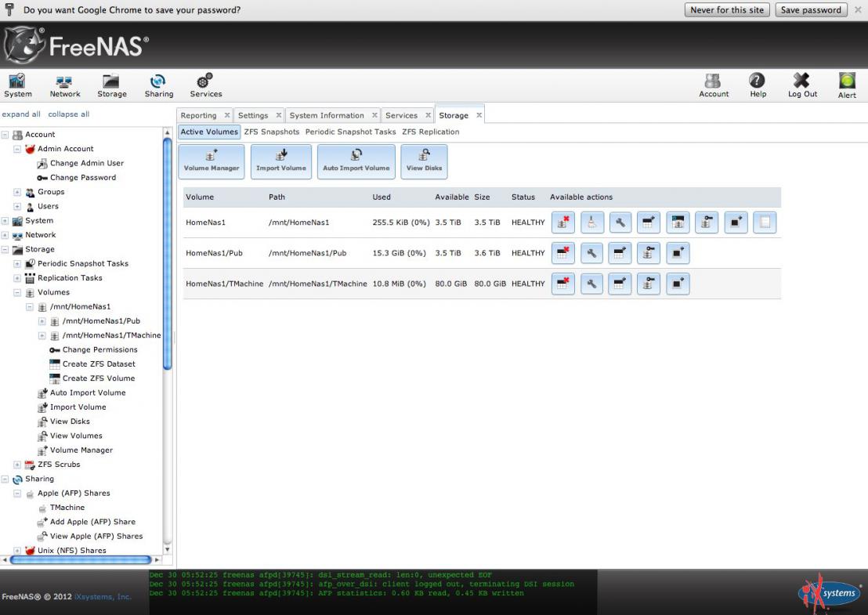Viewport: 868px width, 615px height.
Task: Click the Volume Manager button
Action: pyautogui.click(x=212, y=161)
